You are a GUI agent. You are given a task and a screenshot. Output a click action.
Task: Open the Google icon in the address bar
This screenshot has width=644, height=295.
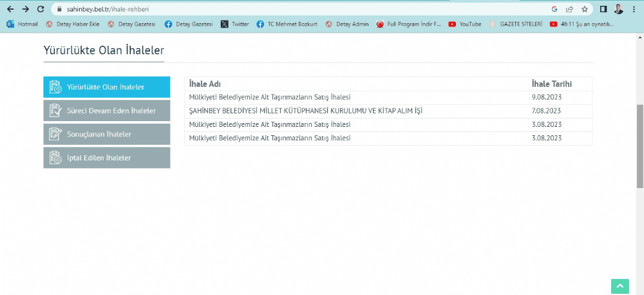click(554, 9)
